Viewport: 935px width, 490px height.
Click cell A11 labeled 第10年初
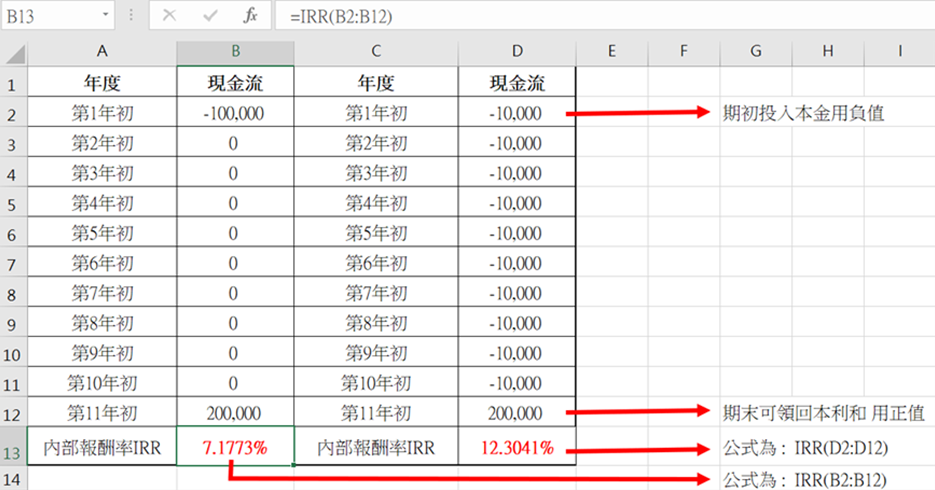102,382
